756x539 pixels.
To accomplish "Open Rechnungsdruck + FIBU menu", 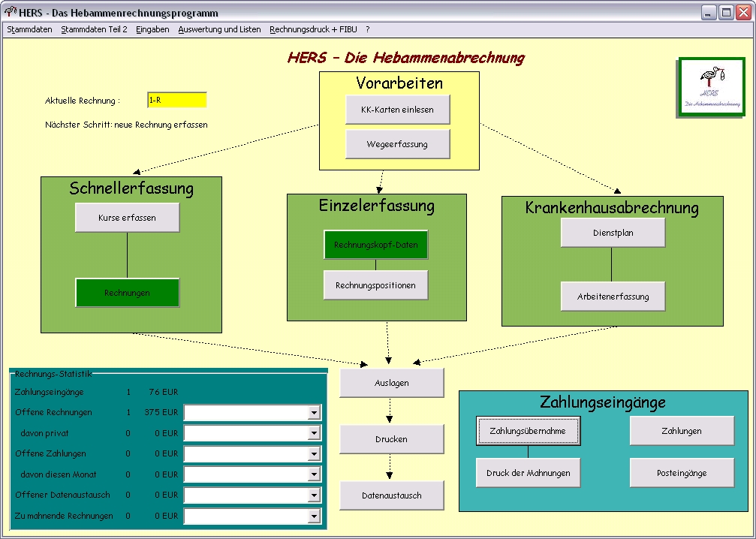I will [x=314, y=29].
